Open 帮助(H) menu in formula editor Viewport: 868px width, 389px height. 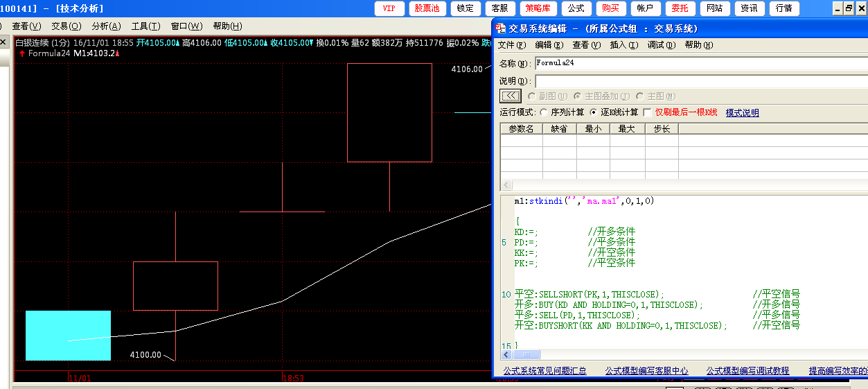(698, 45)
